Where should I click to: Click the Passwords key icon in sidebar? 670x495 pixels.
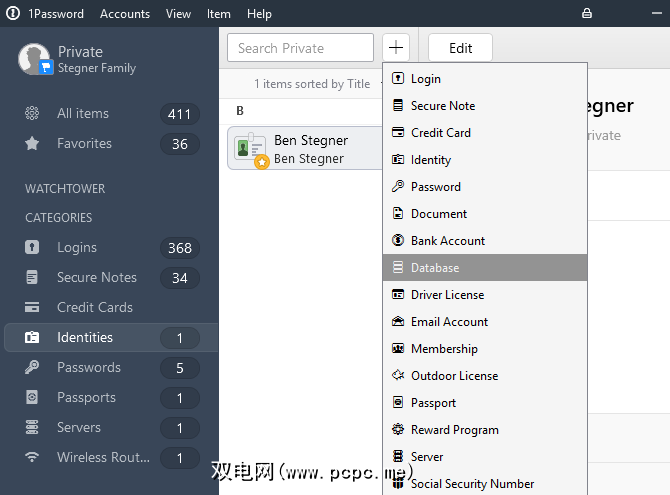pos(32,367)
